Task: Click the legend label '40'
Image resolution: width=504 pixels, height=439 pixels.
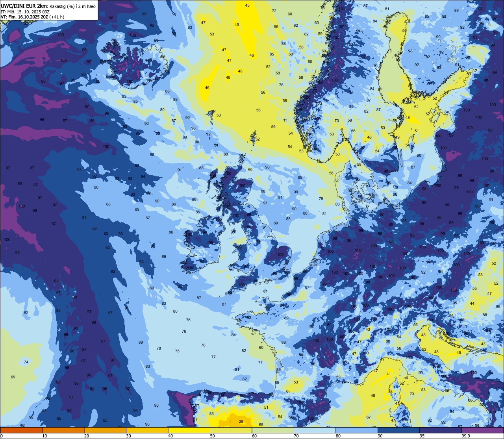Action: coord(170,436)
